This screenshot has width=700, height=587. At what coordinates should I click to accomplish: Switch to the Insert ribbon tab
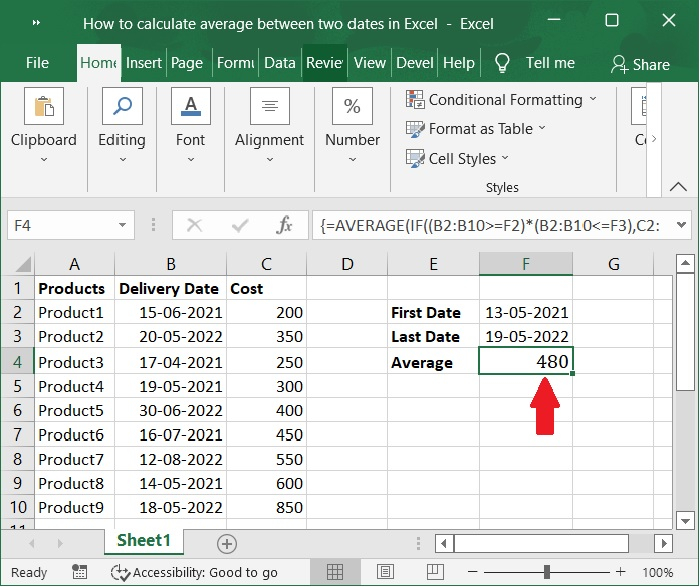point(144,63)
